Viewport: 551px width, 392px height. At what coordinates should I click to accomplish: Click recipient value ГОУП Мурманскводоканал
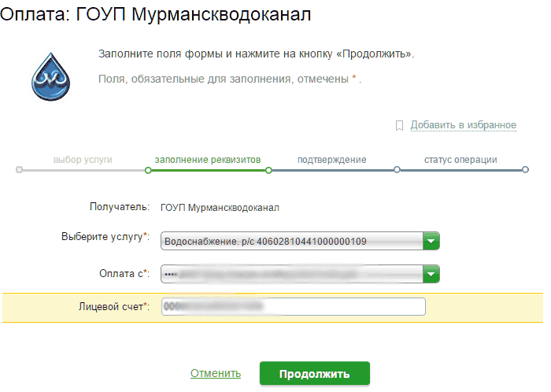tap(220, 208)
